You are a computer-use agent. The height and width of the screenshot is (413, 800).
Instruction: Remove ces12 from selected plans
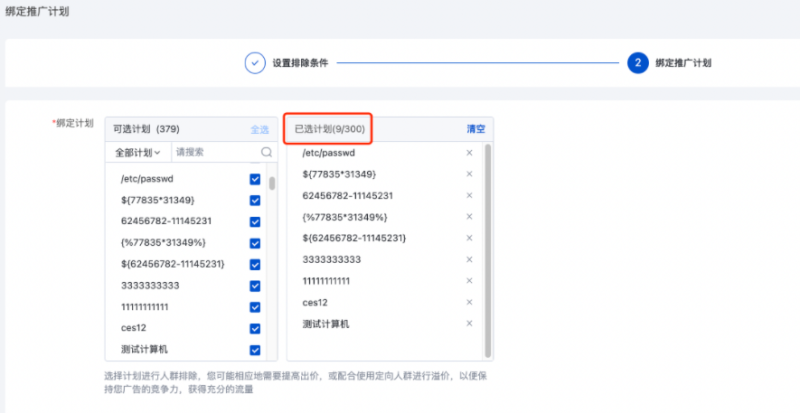[x=469, y=302]
